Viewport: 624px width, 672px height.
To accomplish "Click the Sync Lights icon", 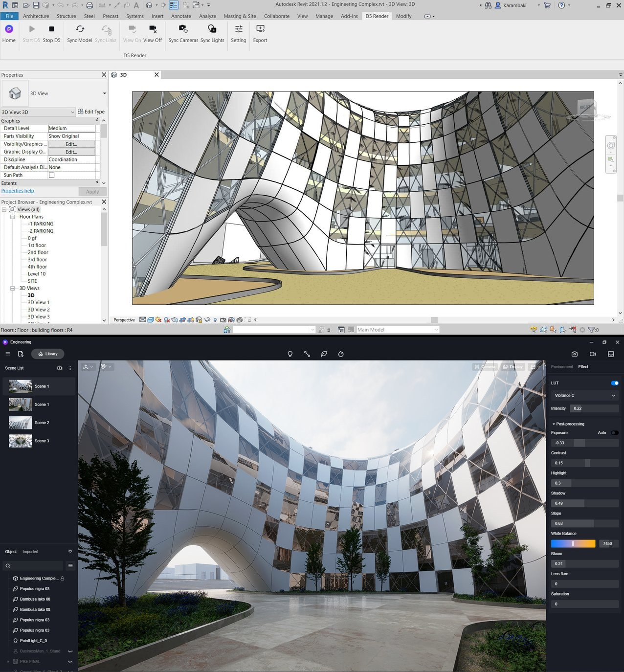I will (x=212, y=29).
